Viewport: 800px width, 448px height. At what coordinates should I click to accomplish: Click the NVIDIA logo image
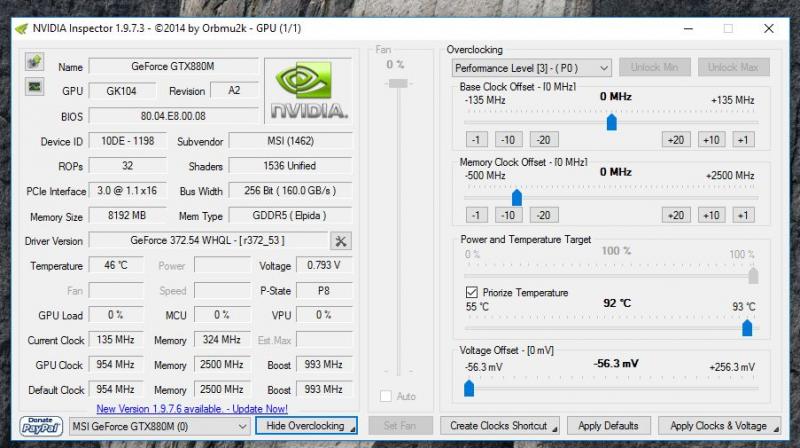click(x=309, y=91)
